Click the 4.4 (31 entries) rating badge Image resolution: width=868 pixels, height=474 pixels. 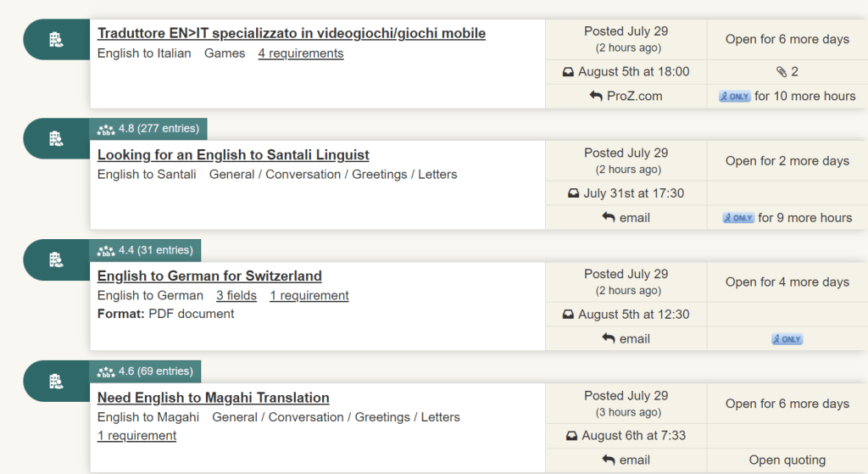145,250
